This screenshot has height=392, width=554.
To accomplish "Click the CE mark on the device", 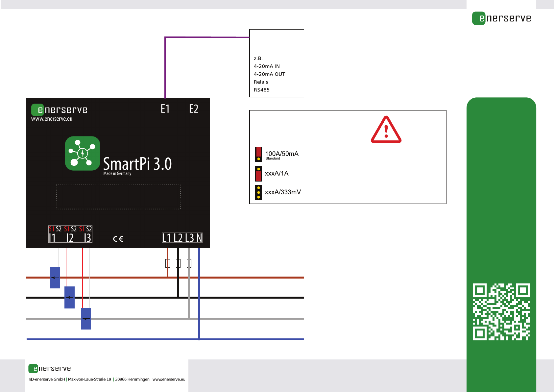I will pos(118,239).
